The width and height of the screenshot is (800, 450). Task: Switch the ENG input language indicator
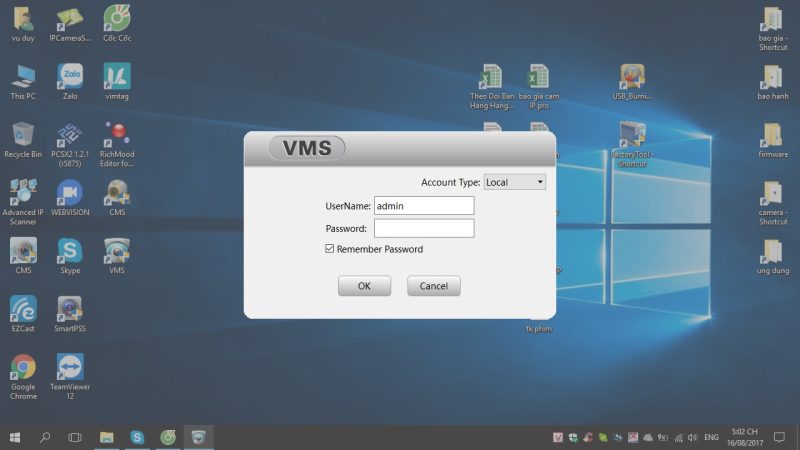pos(711,437)
